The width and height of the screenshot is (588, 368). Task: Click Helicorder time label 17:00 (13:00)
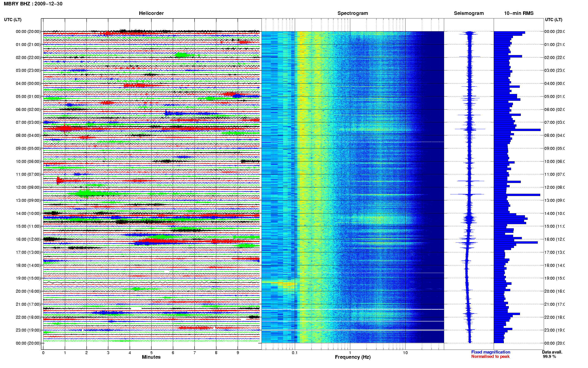coord(28,252)
